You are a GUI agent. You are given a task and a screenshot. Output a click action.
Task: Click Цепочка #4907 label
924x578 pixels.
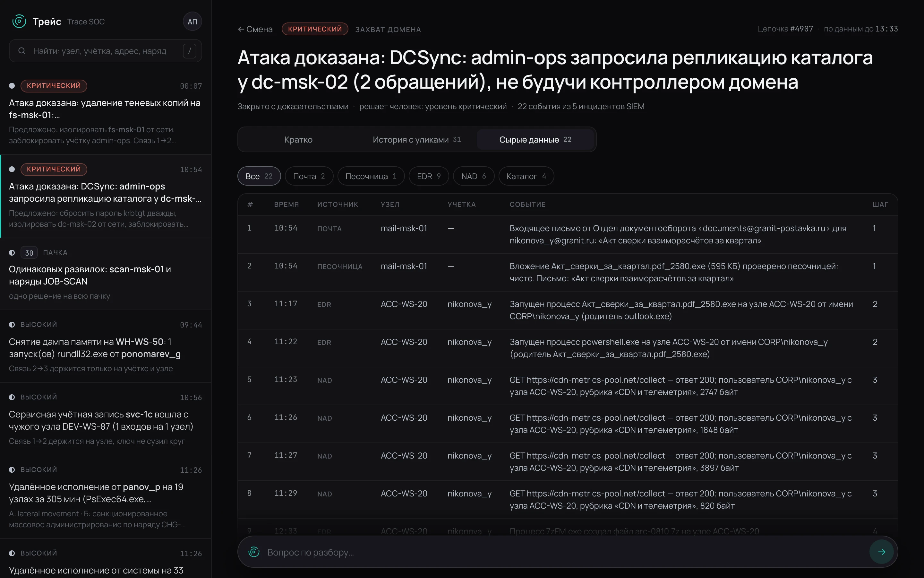(785, 29)
